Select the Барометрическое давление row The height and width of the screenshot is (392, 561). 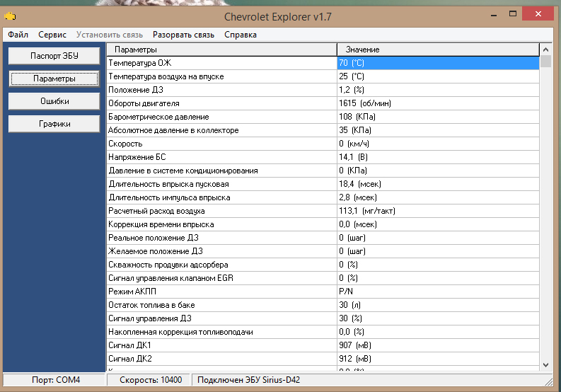[x=323, y=117]
